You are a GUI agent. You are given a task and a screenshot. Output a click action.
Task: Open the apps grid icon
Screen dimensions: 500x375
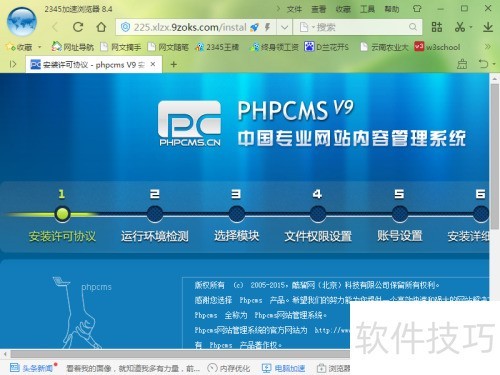(437, 27)
